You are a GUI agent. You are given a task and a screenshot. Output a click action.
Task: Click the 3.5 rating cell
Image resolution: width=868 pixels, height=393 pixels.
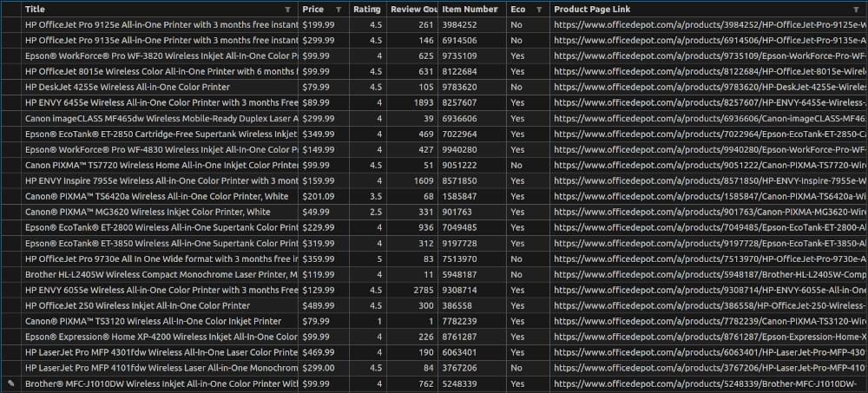[x=368, y=196]
